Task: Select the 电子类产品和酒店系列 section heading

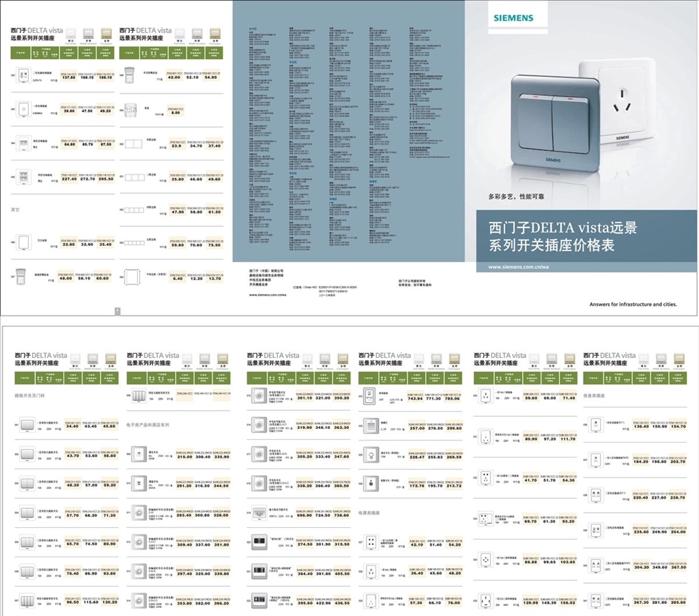Action: pos(148,425)
